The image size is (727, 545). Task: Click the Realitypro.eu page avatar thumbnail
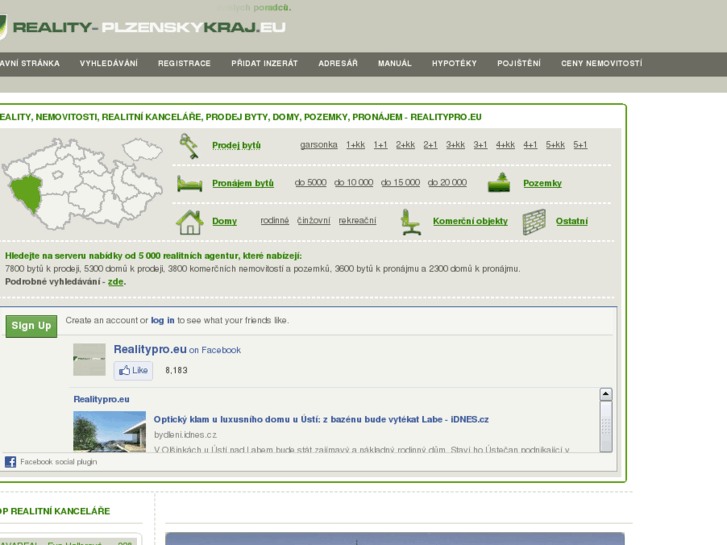[89, 359]
